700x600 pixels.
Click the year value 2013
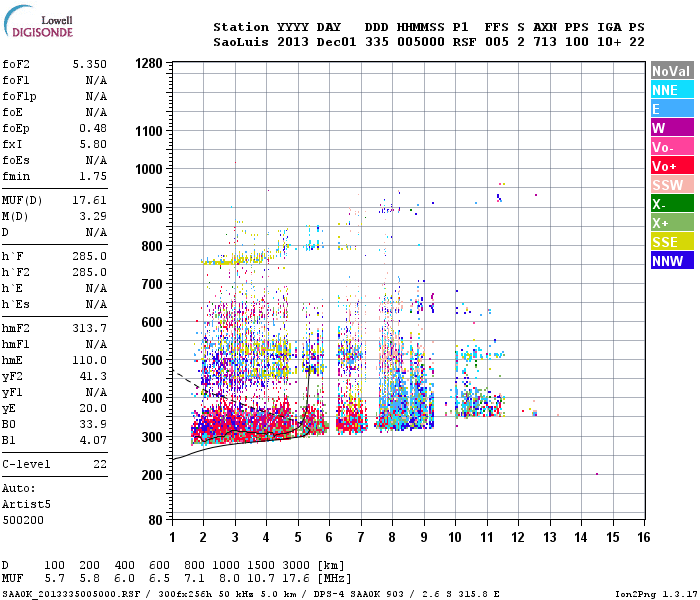coord(293,42)
